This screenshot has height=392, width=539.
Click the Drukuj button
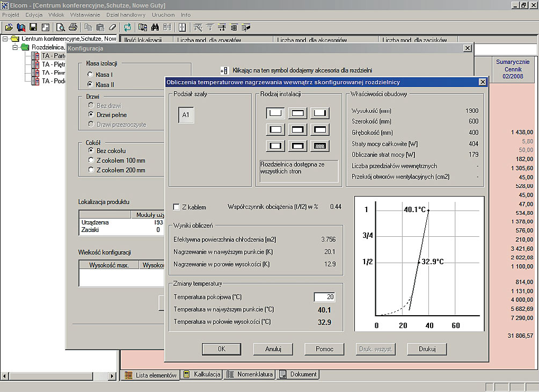(x=427, y=349)
